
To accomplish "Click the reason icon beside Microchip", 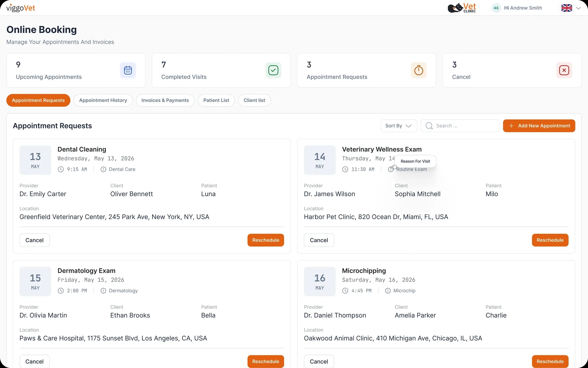I will tap(388, 291).
